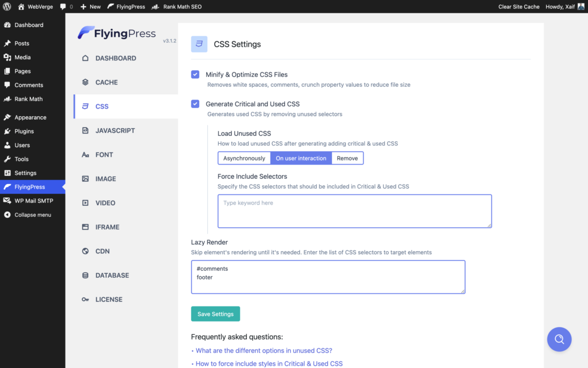Select the Font optimization section

tap(105, 154)
